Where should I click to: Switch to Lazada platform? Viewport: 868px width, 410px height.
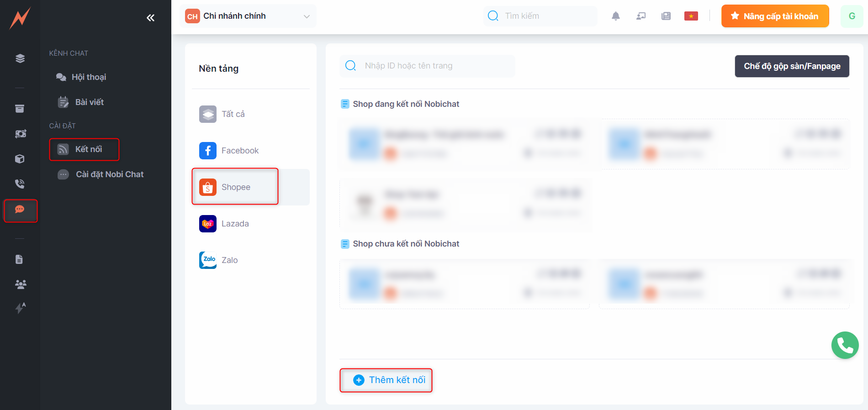click(x=235, y=224)
